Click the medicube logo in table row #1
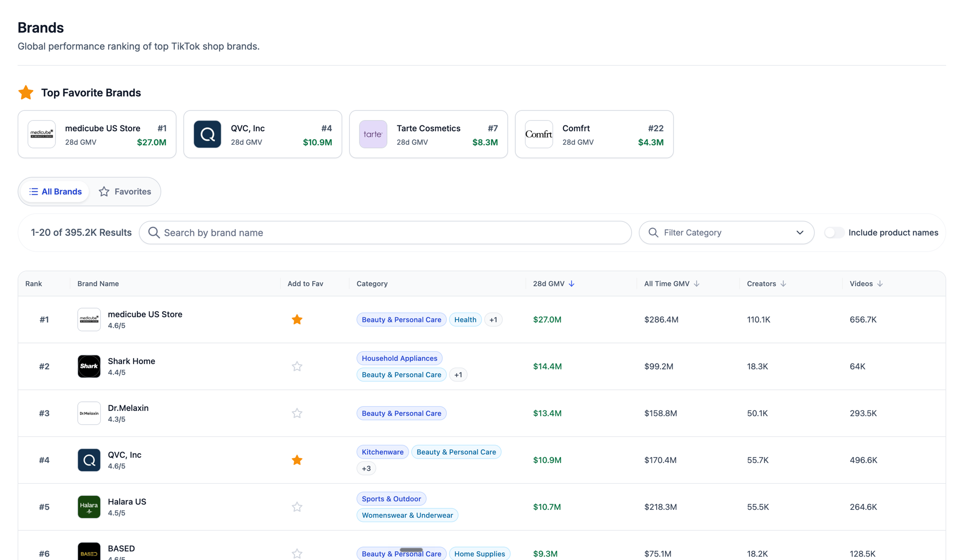 pyautogui.click(x=89, y=319)
